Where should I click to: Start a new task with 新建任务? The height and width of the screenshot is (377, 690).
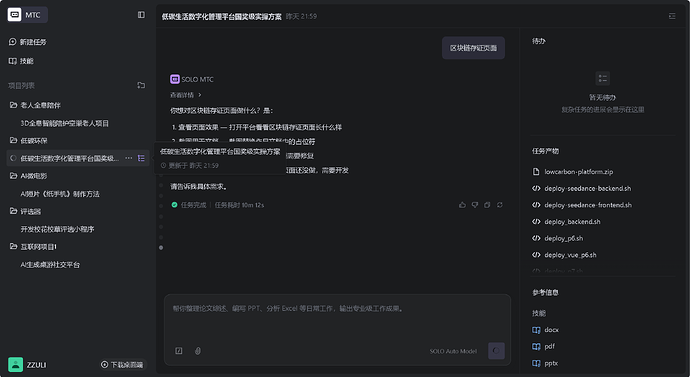(27, 42)
